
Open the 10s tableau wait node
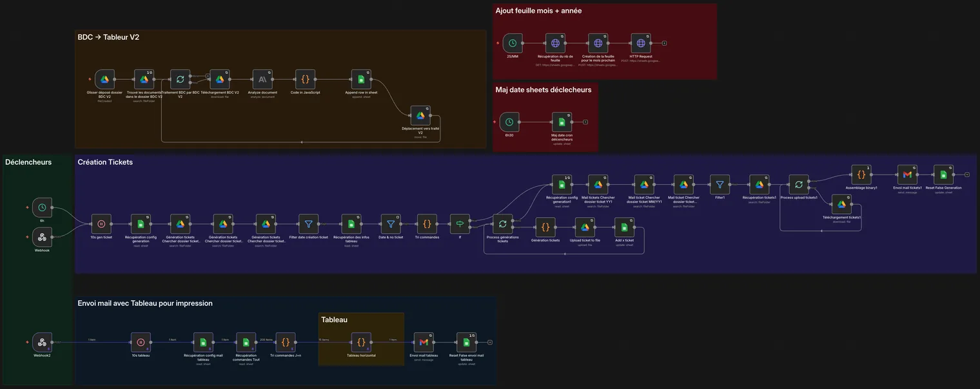tap(141, 342)
